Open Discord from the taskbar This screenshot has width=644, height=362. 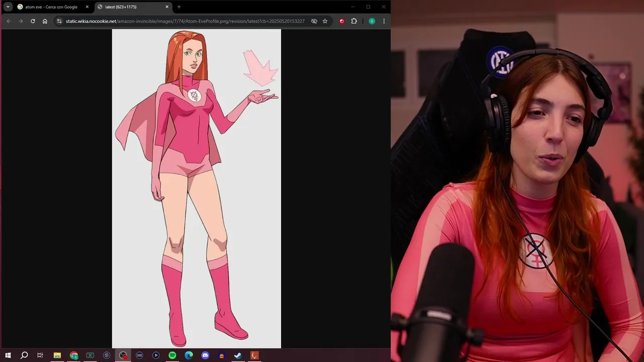205,355
